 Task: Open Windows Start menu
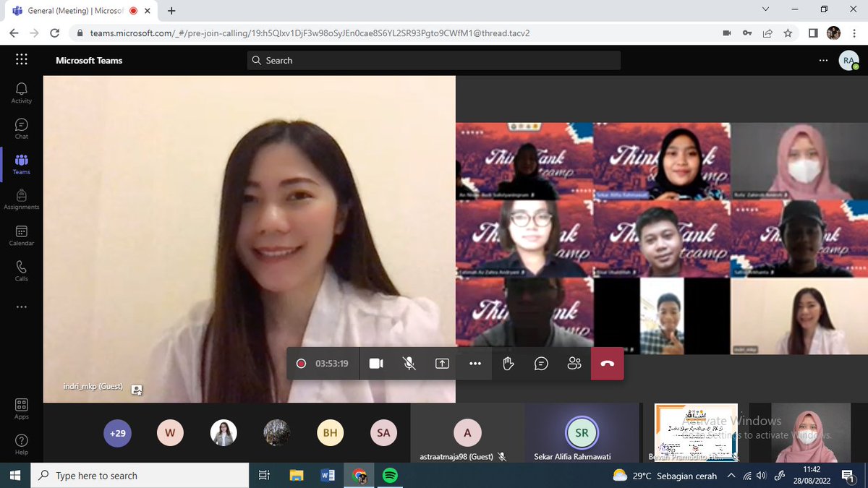[x=15, y=476]
